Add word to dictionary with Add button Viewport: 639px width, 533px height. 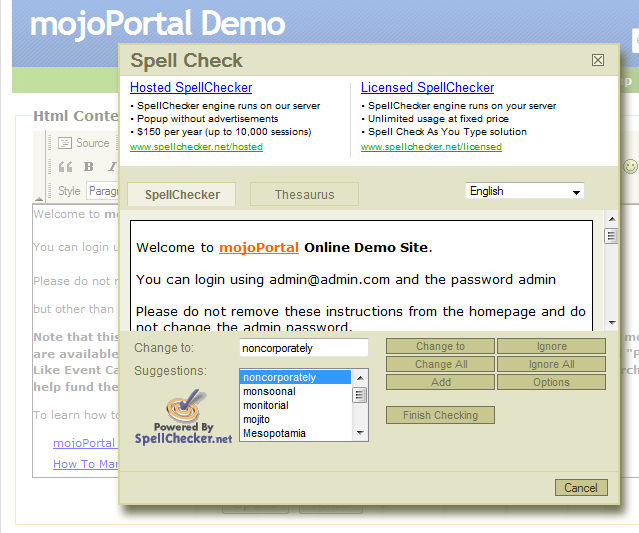440,382
